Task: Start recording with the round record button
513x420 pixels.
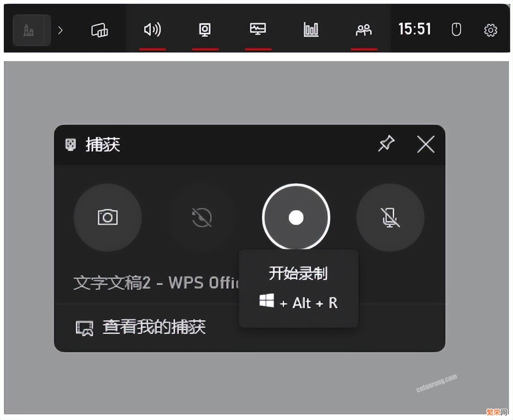Action: (x=296, y=217)
